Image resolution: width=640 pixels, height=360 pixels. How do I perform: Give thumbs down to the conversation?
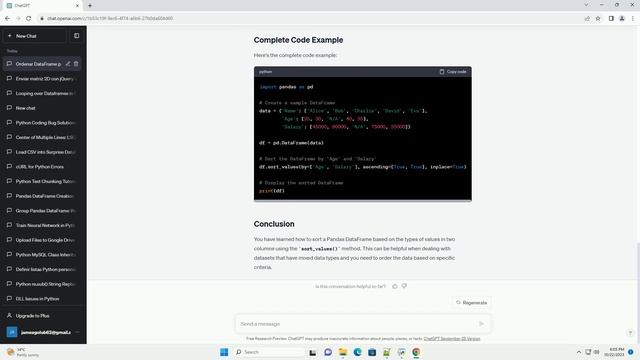pyautogui.click(x=404, y=286)
